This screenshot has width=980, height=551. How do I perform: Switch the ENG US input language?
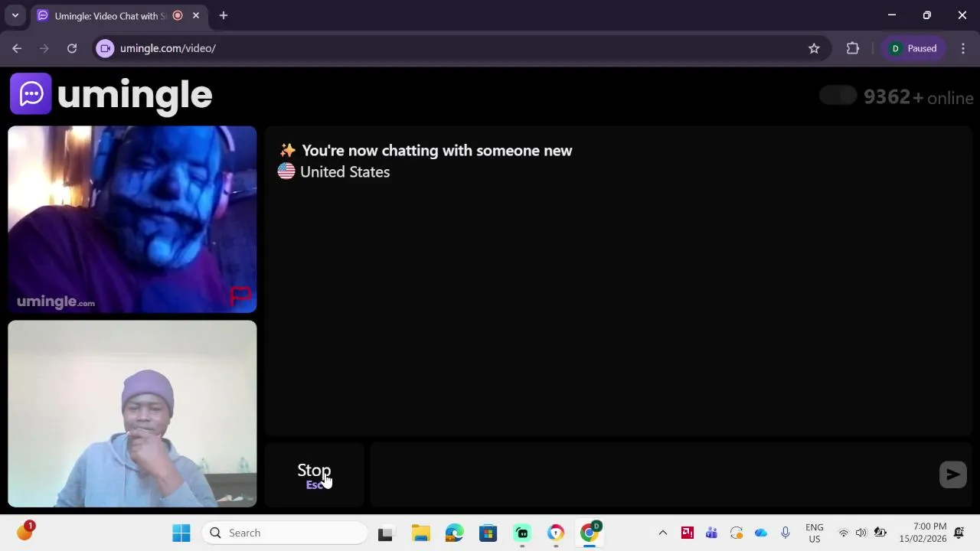(815, 533)
